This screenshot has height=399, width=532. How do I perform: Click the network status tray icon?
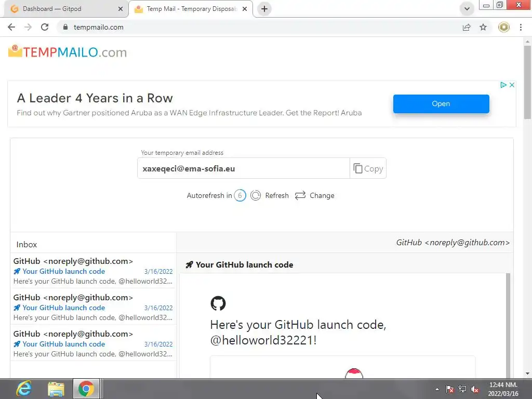462,389
